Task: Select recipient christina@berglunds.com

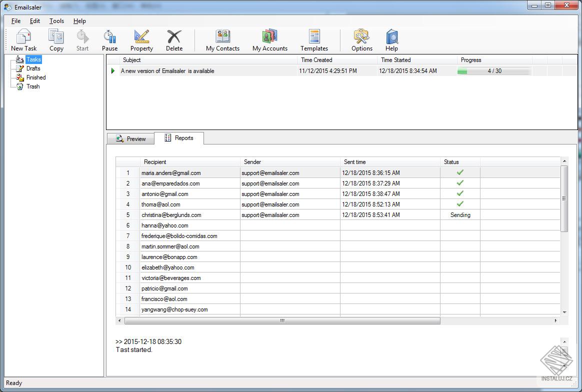Action: (171, 215)
